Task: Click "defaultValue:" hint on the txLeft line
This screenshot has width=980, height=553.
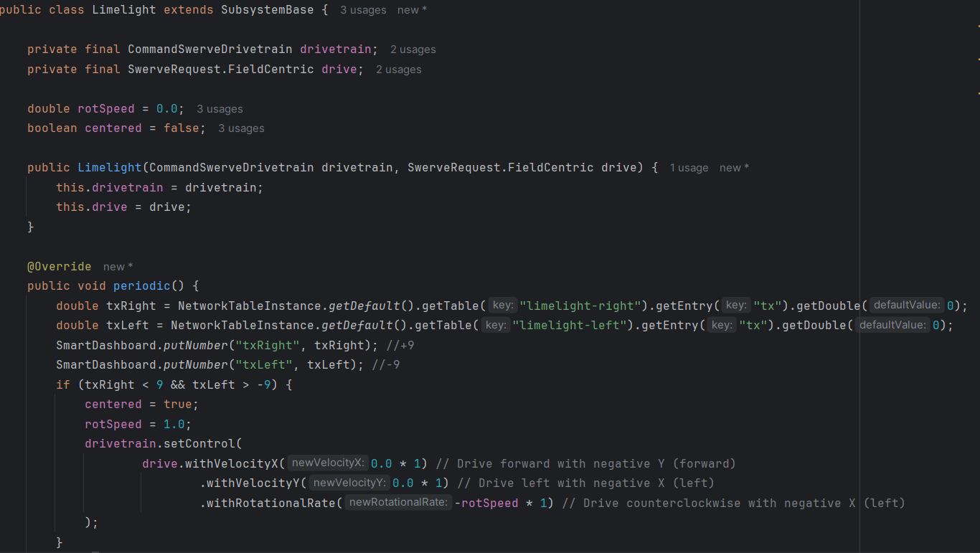Action: tap(892, 326)
